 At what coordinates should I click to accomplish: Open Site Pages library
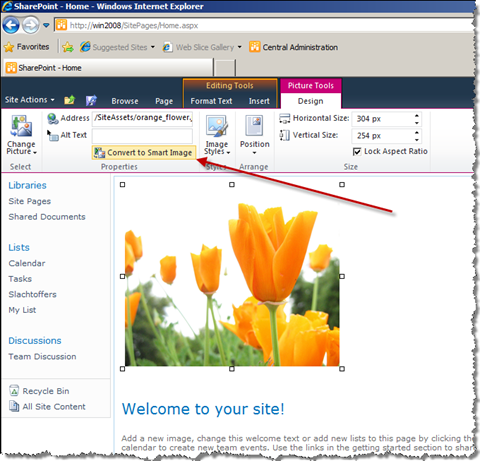click(30, 201)
